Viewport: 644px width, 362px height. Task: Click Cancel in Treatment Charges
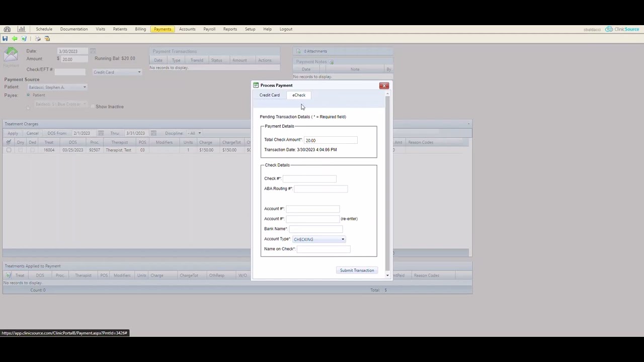(x=32, y=133)
